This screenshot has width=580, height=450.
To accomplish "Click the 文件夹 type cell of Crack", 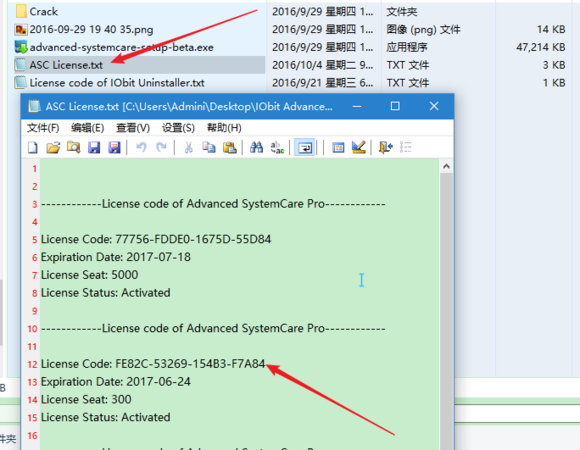I will click(402, 11).
